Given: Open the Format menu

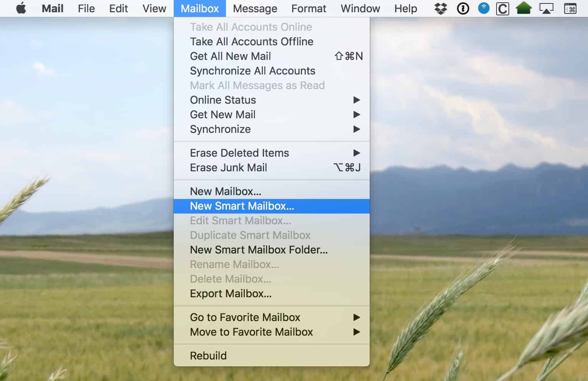Looking at the screenshot, I should coord(309,8).
